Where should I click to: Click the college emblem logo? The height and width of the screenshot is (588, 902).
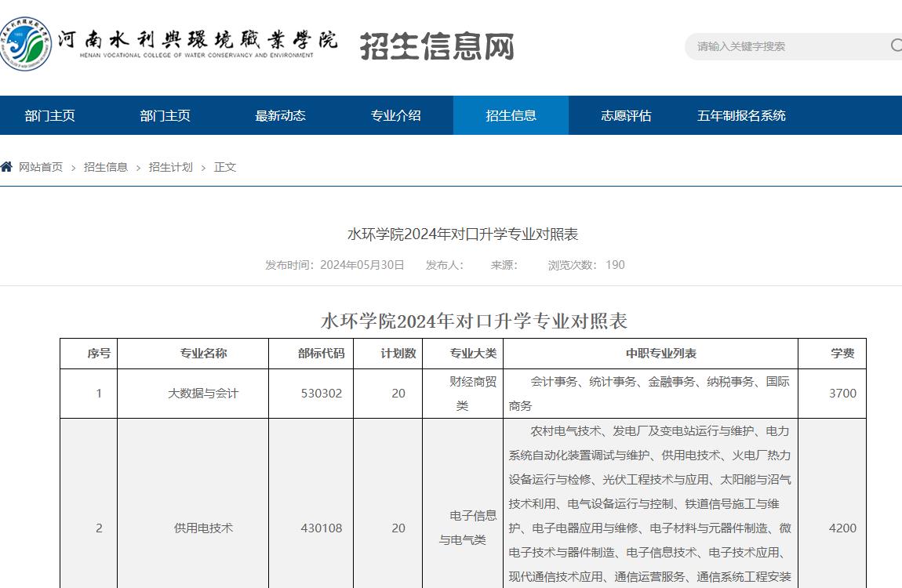pyautogui.click(x=25, y=44)
